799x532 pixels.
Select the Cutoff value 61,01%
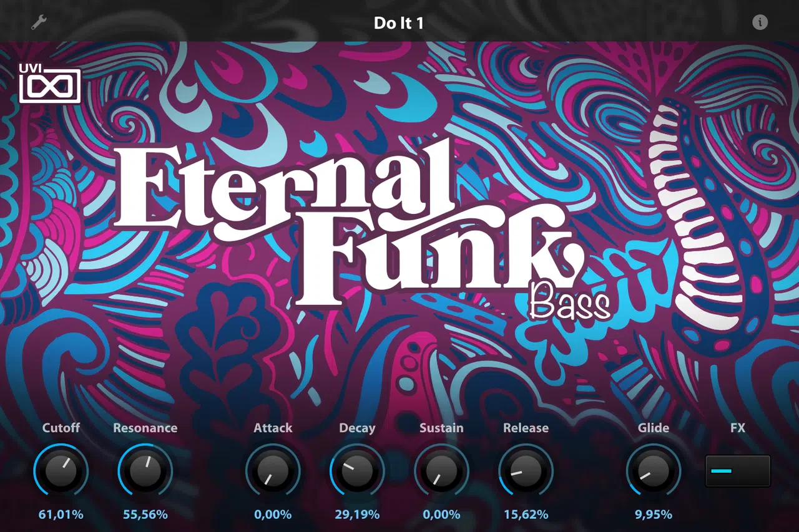point(61,515)
